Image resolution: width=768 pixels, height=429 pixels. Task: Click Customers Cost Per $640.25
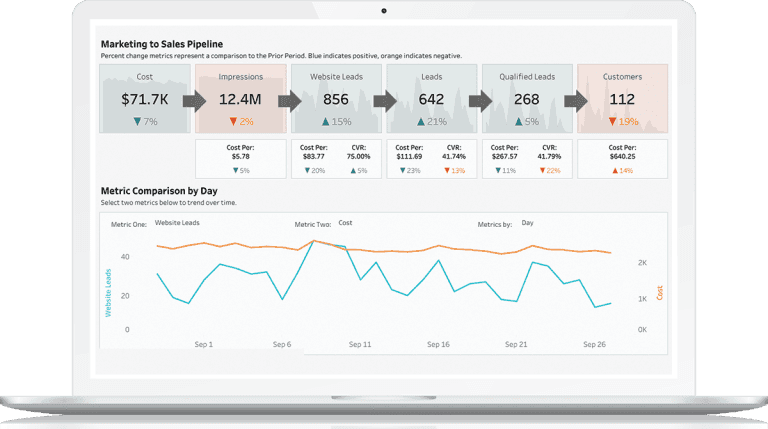622,157
